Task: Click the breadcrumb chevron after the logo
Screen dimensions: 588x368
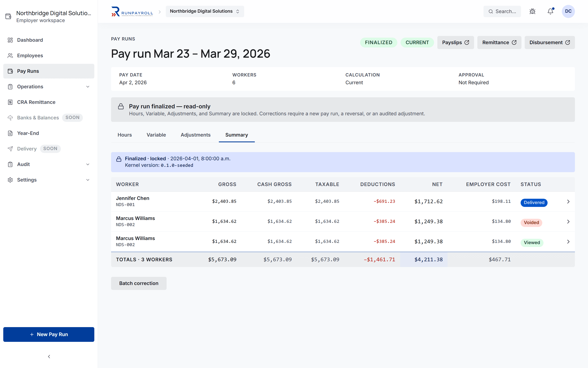Action: coord(160,12)
